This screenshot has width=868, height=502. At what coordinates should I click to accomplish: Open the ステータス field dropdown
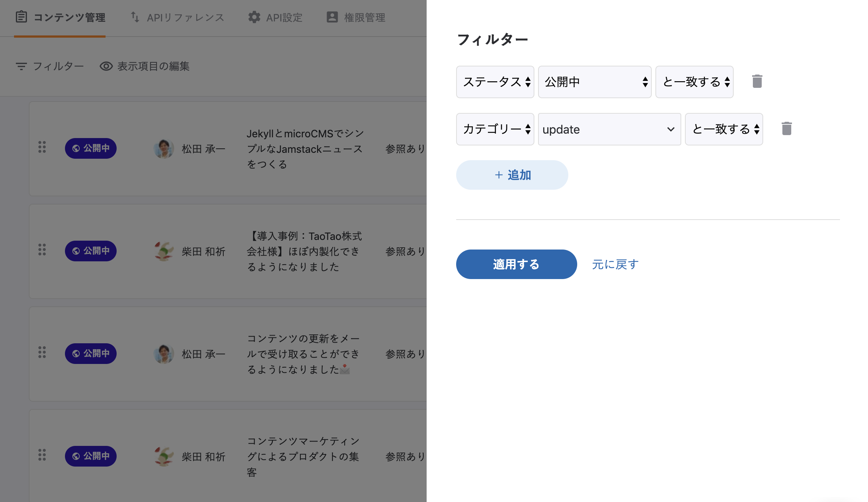tap(495, 82)
